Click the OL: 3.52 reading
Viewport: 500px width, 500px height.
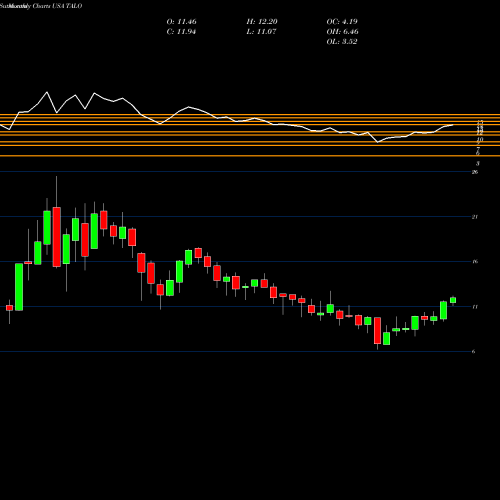342,42
